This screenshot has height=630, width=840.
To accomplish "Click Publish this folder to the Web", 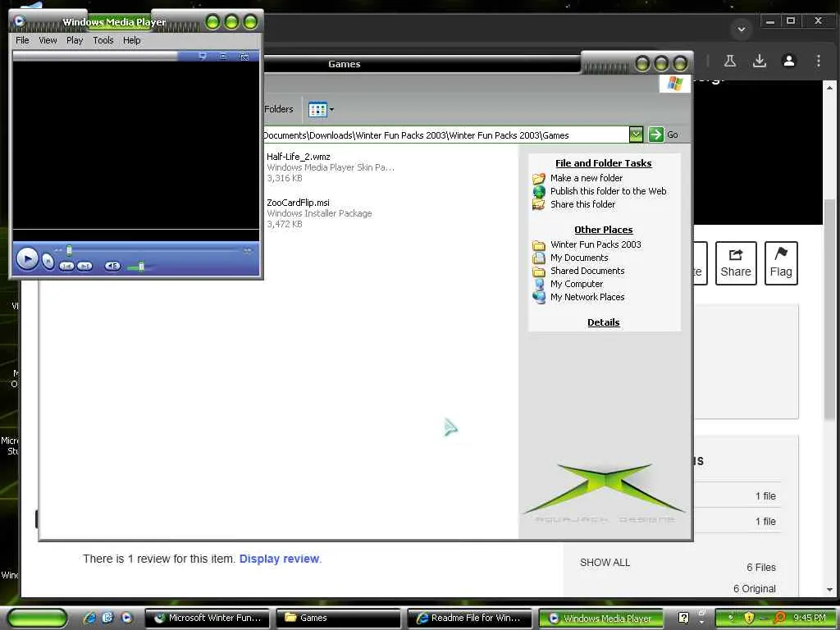I will [x=608, y=191].
